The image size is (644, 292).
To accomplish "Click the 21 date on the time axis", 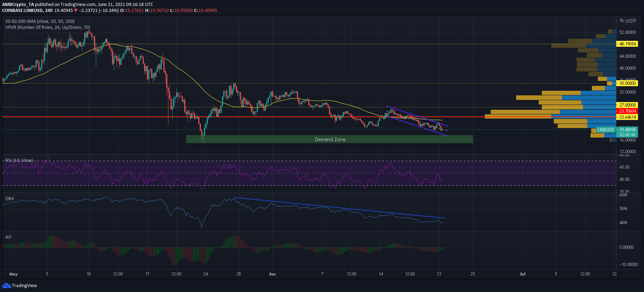I will [439, 274].
